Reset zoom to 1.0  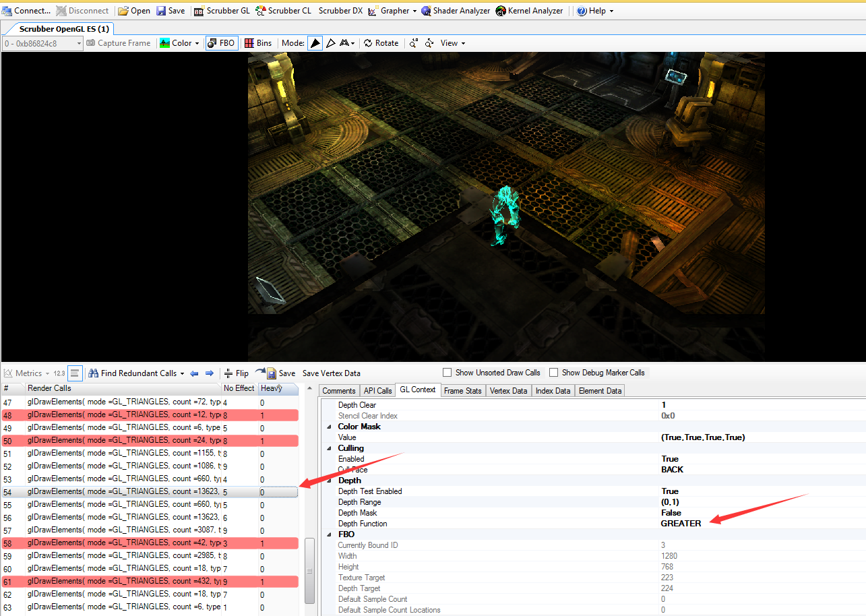(x=412, y=42)
